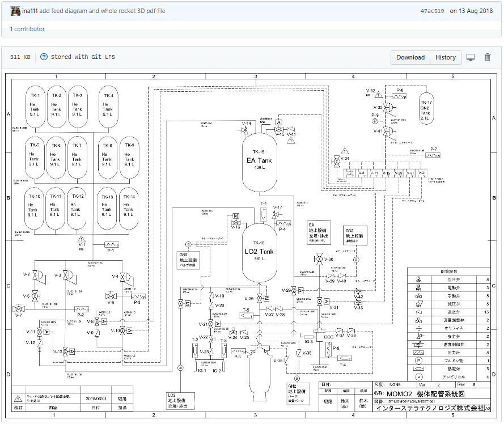Click the TK-8 He Tank symbol
Image resolution: width=504 pixels, height=424 pixels.
tap(108, 157)
